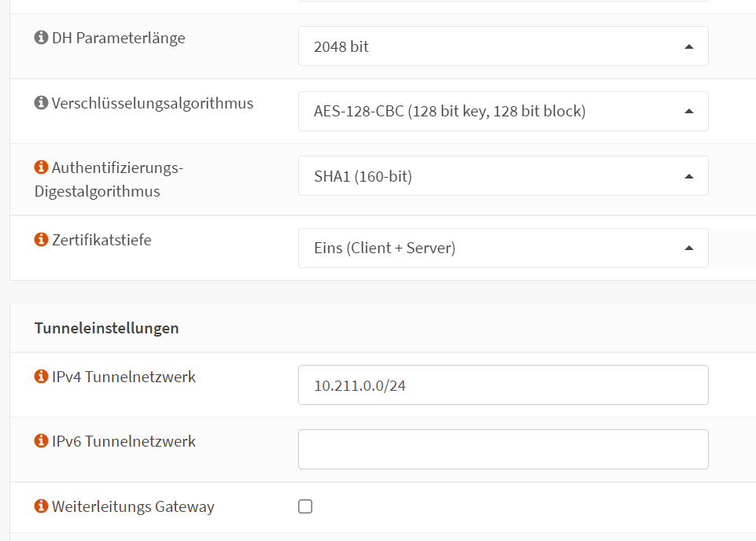Screen dimensions: 756x541
Task: Show help for Zertifikatstiefe
Action: (42, 240)
